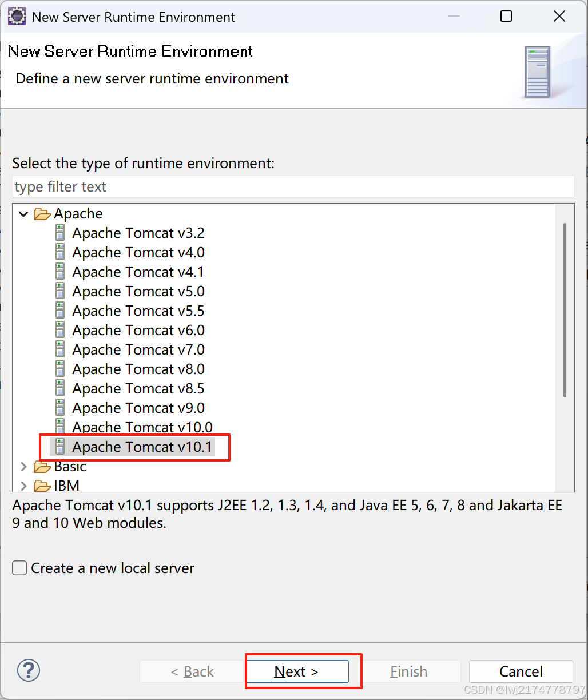The width and height of the screenshot is (588, 700).
Task: Click the Apache Tomcat v10.1 server icon
Action: [x=60, y=447]
